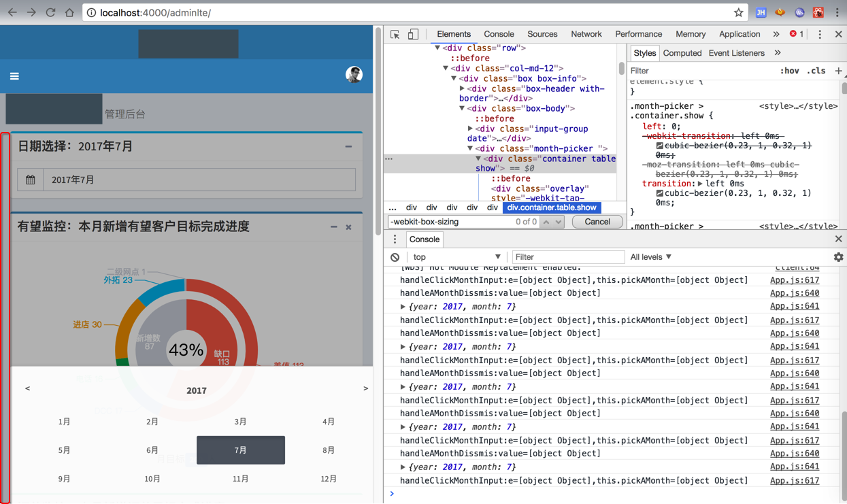Collapse the 日期选择 box with the minus icon

pos(348,146)
